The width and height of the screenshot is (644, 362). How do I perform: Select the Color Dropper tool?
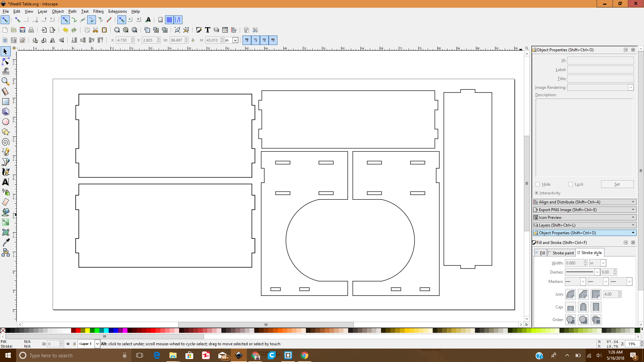point(5,242)
